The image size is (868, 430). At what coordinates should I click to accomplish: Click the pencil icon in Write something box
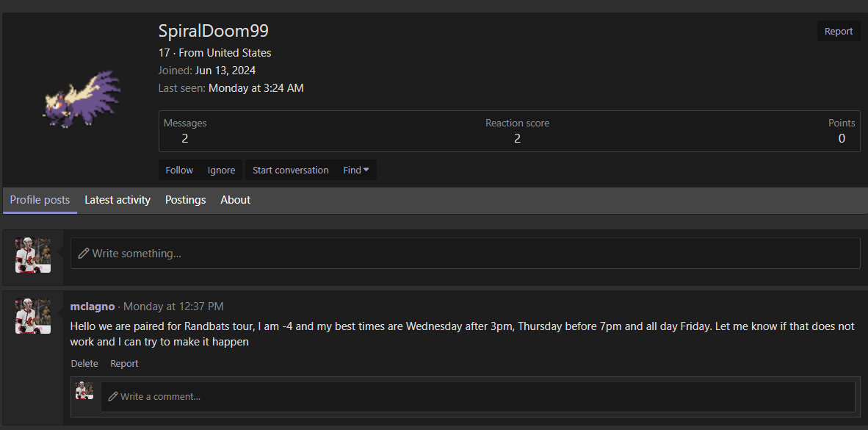coord(84,254)
